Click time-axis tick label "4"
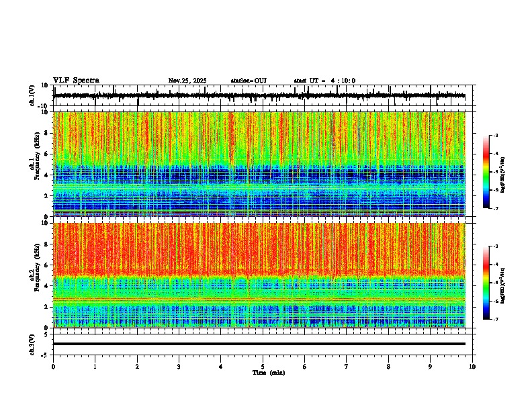 coord(221,367)
